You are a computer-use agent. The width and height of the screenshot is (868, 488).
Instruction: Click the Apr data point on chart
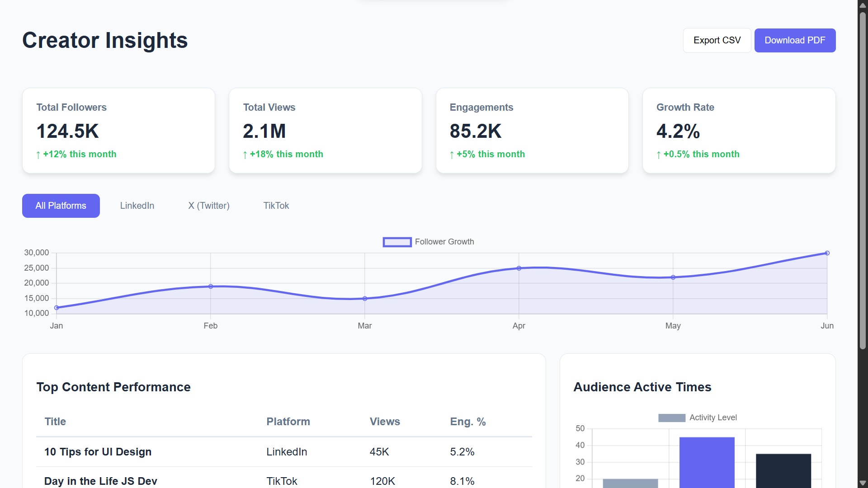pos(519,268)
